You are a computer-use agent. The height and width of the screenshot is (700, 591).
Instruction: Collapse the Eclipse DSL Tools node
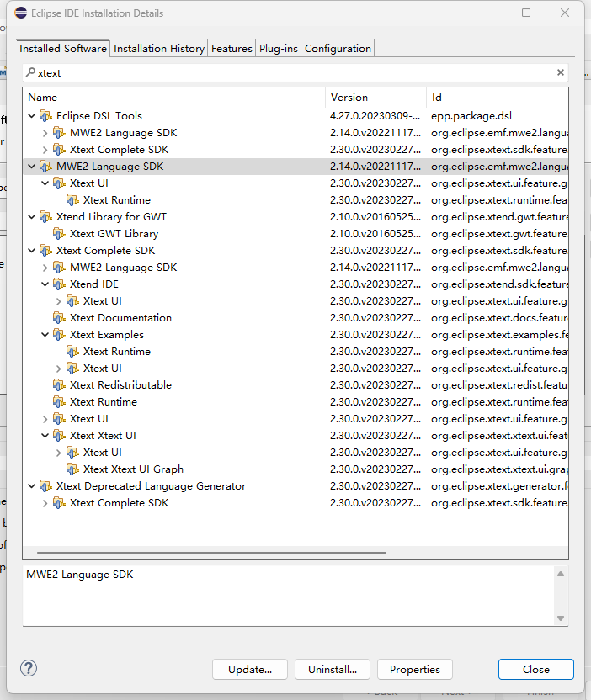[32, 116]
